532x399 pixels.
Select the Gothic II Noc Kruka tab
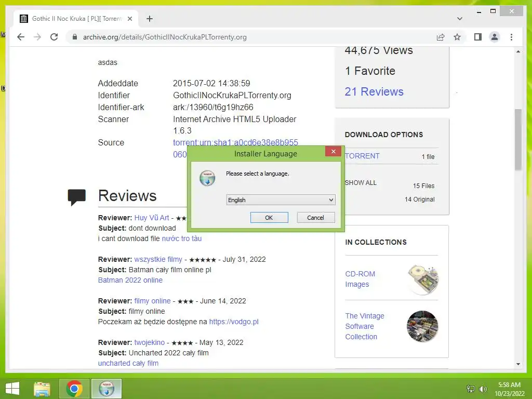click(76, 19)
